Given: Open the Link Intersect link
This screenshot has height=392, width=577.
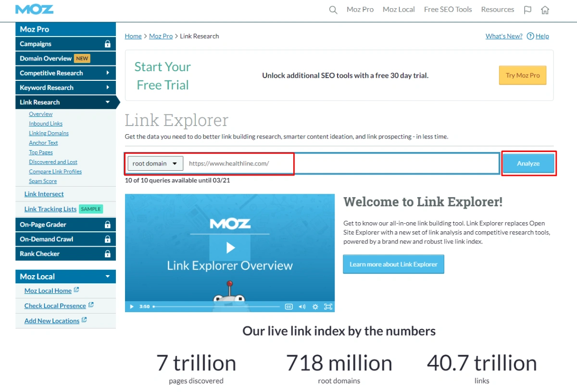Looking at the screenshot, I should (44, 194).
